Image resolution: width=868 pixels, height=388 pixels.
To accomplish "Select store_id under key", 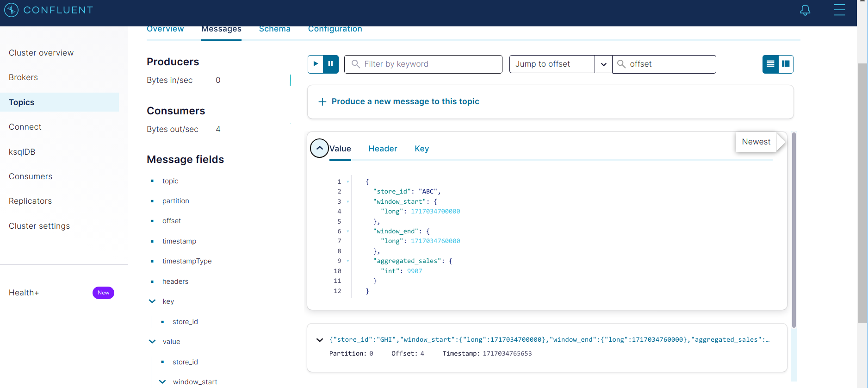I will (185, 322).
